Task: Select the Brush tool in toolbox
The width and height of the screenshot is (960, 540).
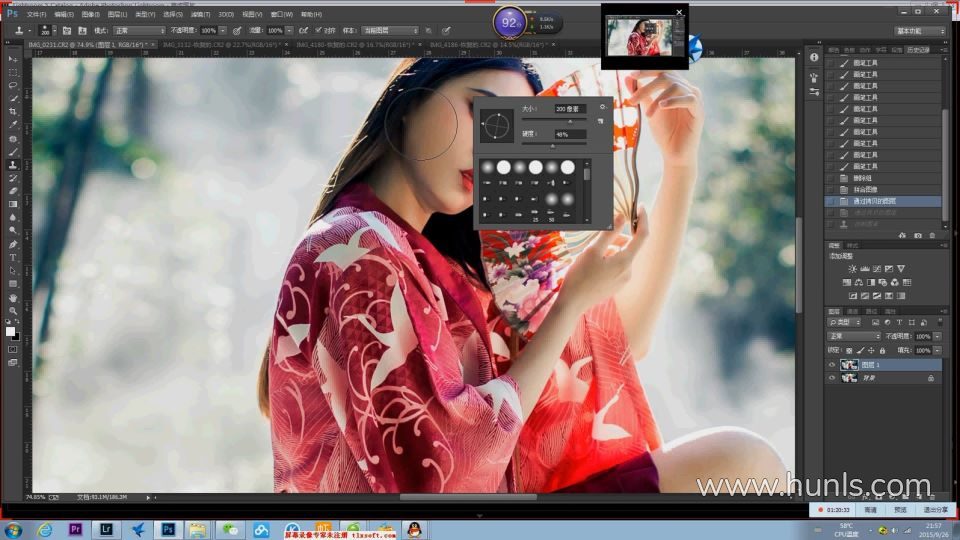Action: pyautogui.click(x=13, y=152)
